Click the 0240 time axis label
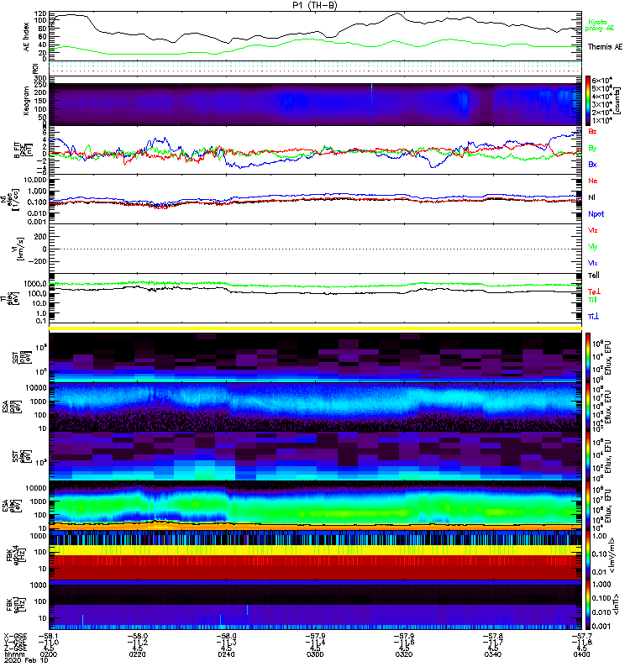 coord(226,654)
